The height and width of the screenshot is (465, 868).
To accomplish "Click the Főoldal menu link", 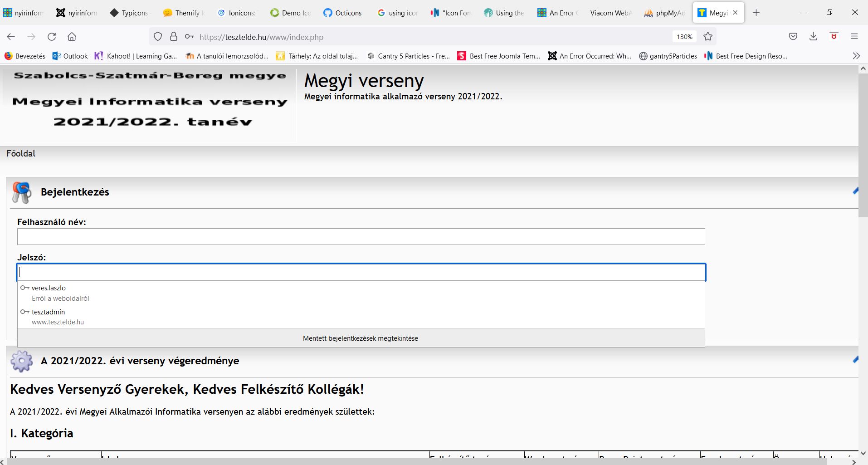I will [21, 153].
